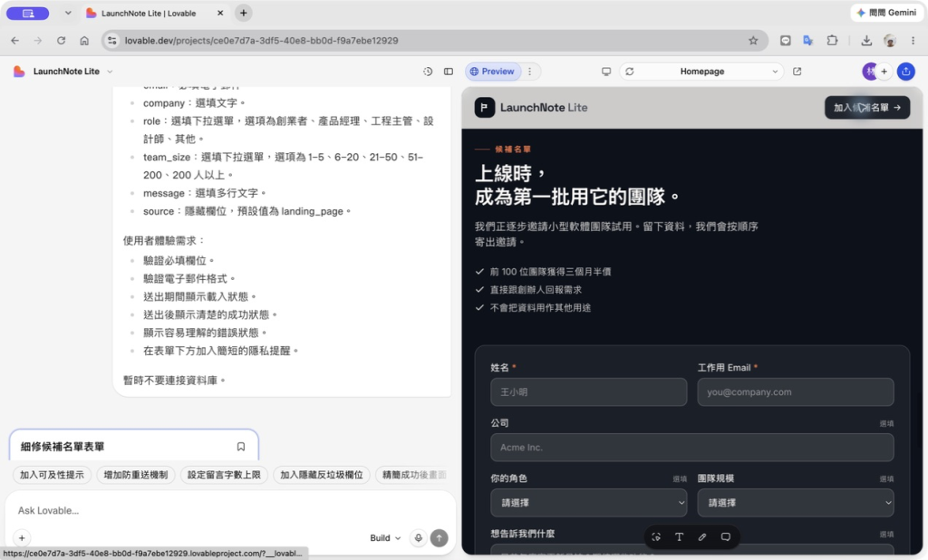
Task: Reload the browser page
Action: click(x=61, y=40)
